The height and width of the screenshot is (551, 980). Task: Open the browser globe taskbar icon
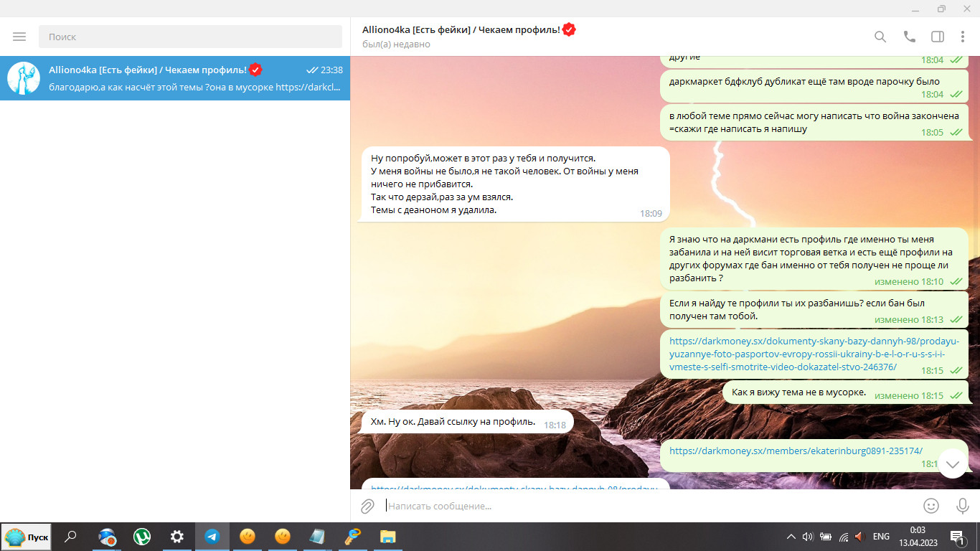click(x=107, y=537)
